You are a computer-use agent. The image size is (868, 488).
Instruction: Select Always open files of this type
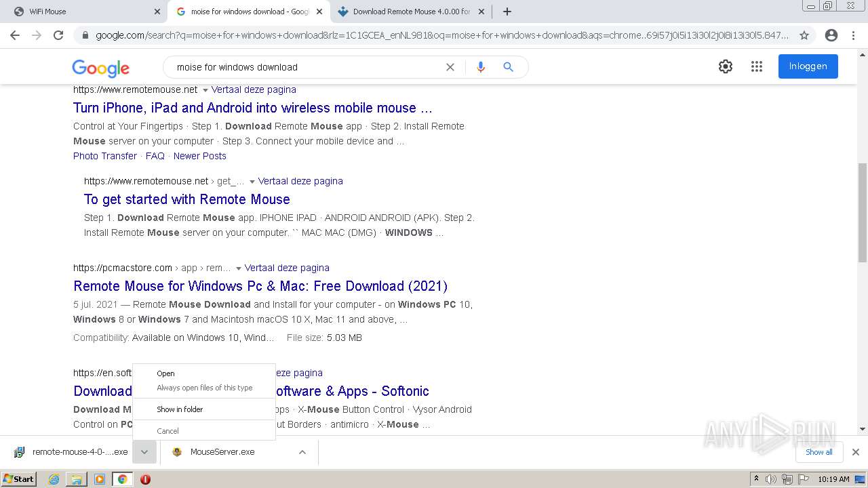pyautogui.click(x=204, y=388)
